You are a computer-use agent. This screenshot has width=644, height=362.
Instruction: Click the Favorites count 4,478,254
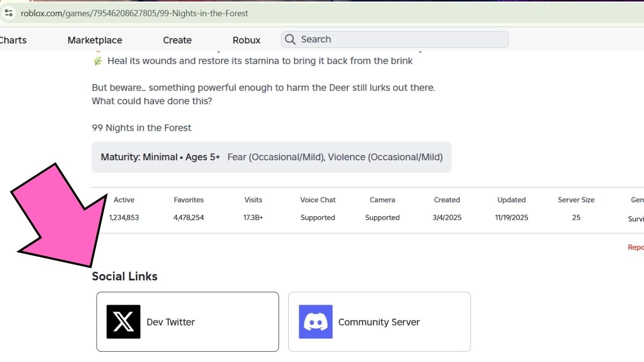pos(188,217)
